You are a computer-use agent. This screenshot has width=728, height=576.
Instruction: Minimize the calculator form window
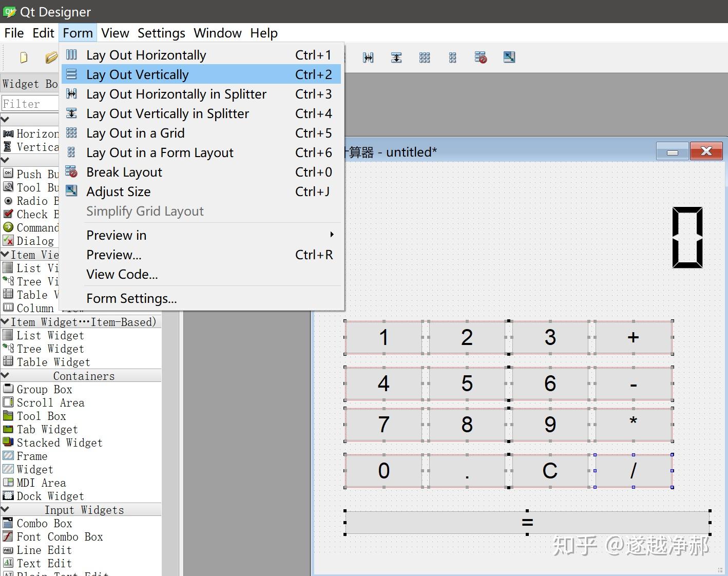click(673, 152)
